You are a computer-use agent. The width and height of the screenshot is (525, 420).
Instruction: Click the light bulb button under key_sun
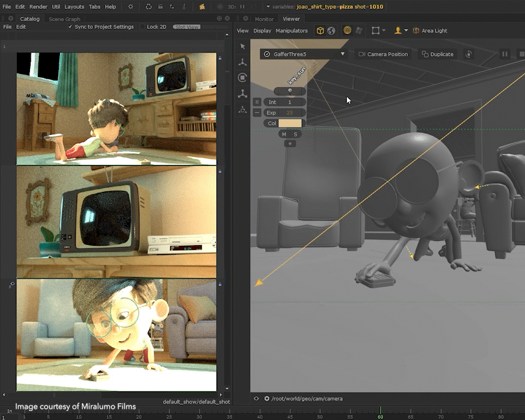point(290,91)
